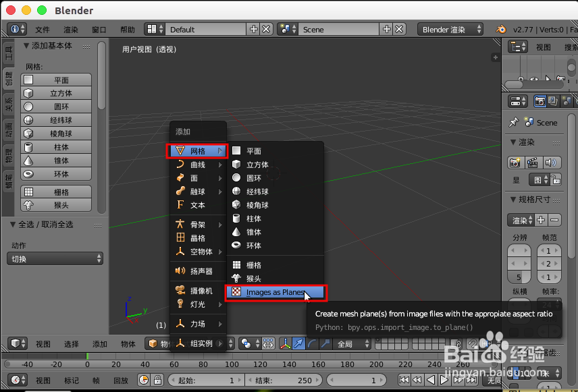Add Torus (环体) from tool shelf
This screenshot has width=578, height=392.
(x=56, y=174)
